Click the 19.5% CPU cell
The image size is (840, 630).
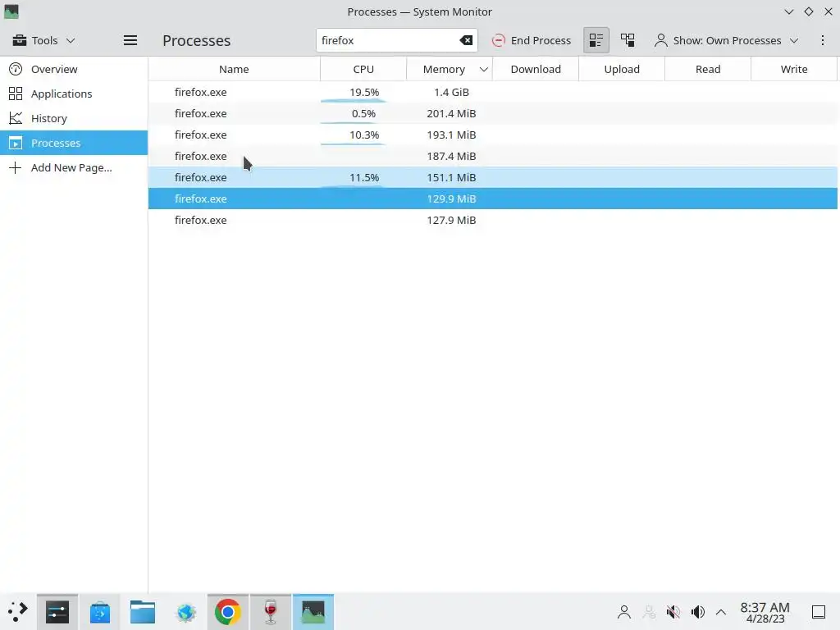tap(363, 92)
